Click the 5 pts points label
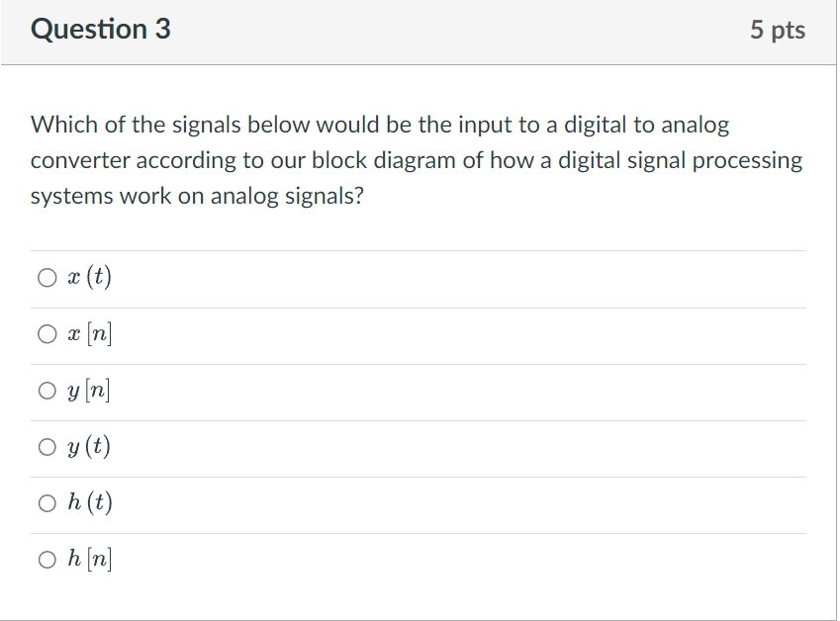This screenshot has width=840, height=621. click(780, 30)
